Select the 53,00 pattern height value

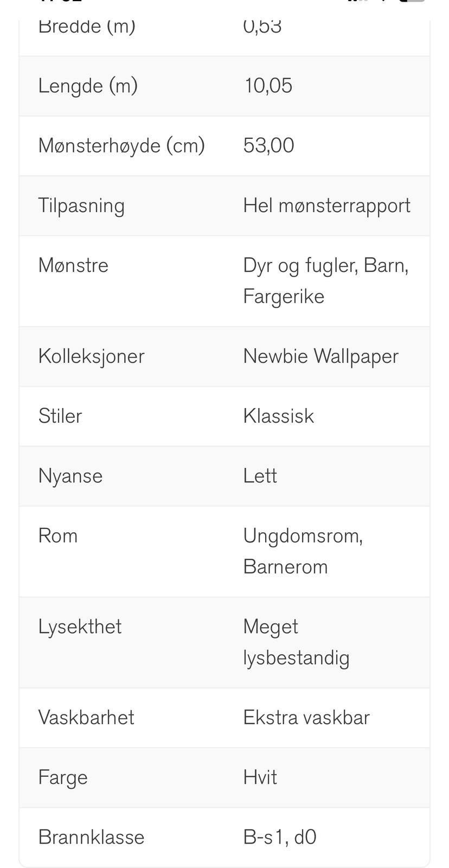268,145
